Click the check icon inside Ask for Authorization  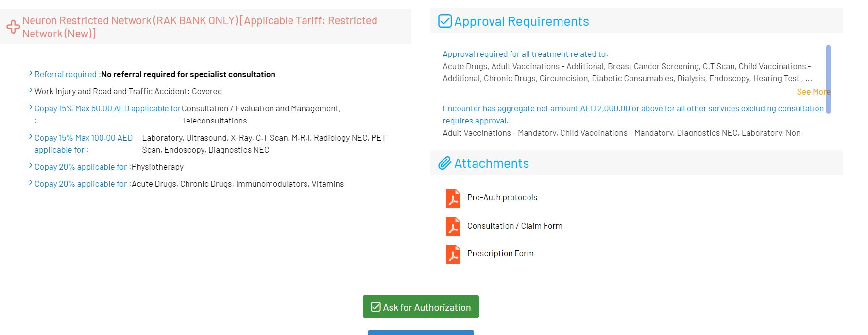pos(375,307)
